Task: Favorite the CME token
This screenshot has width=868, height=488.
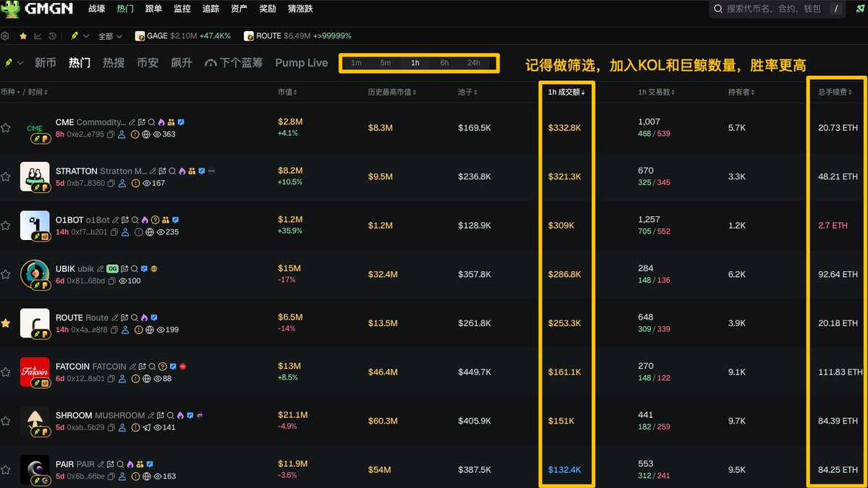Action: [6, 128]
